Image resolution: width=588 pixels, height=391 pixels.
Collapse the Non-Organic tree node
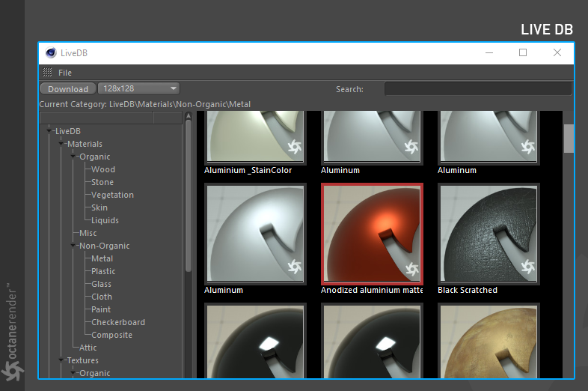[73, 246]
